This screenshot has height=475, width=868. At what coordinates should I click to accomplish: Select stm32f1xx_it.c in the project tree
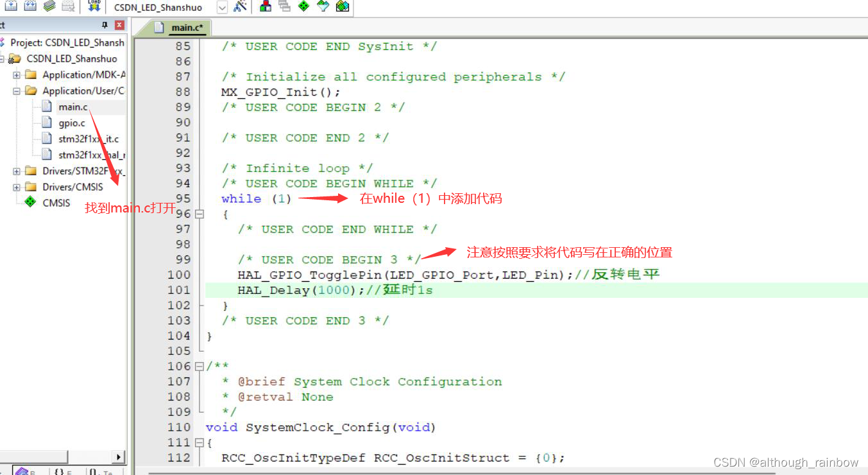[89, 139]
